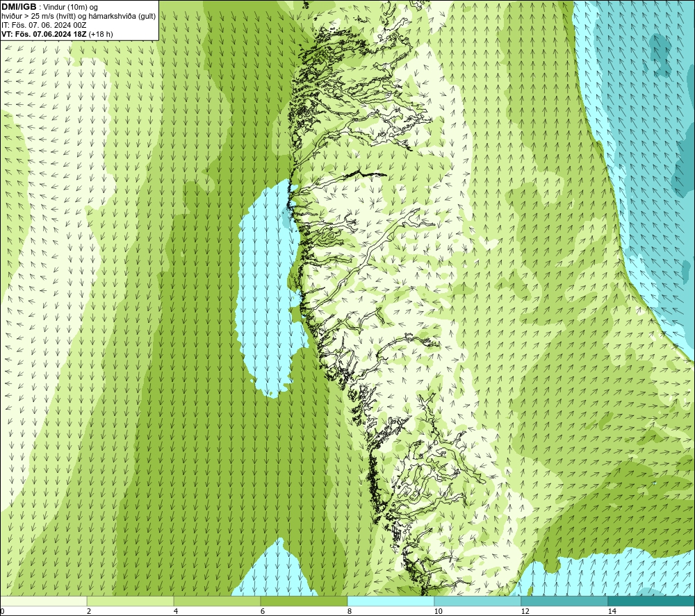Click the 0–2 m/s palest legend swatch
The width and height of the screenshot is (695, 616).
click(43, 601)
